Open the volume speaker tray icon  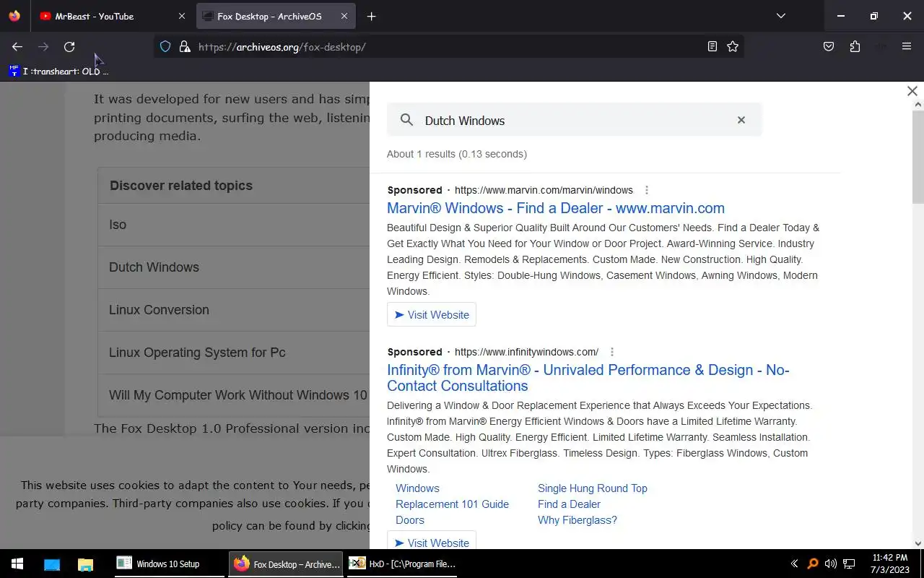[x=831, y=564]
